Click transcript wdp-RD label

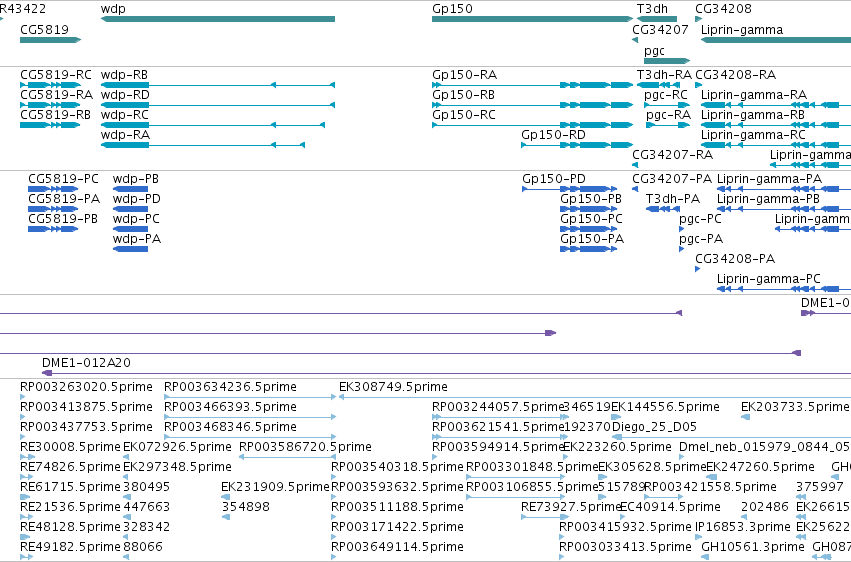coord(125,94)
